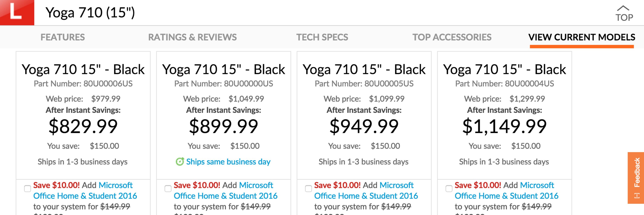Check Office add-on box for 80U00005US model
644x215 pixels.
(309, 188)
